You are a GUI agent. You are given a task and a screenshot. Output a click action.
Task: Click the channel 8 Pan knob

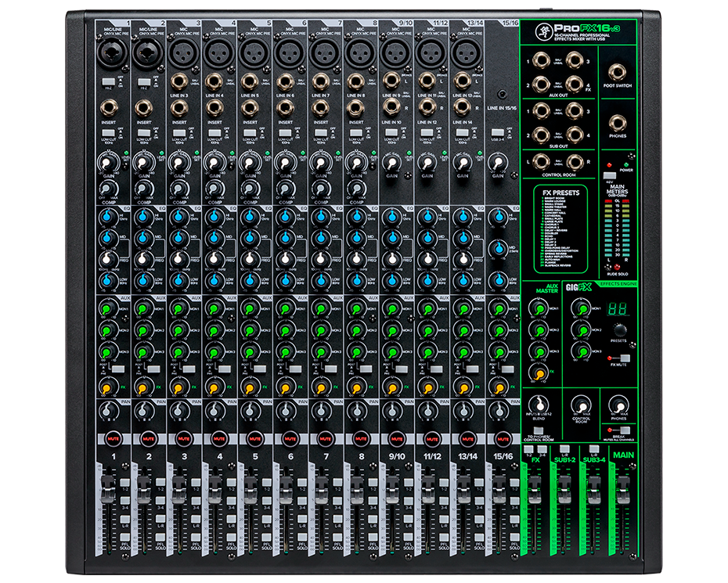(357, 411)
